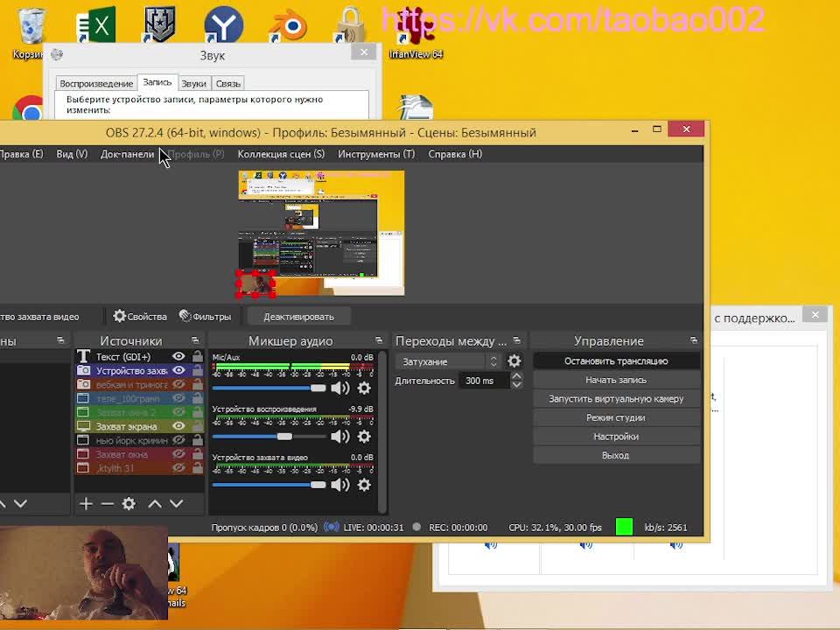Undock the Источники panel icon
Screen dimensions: 840x630
[195, 340]
